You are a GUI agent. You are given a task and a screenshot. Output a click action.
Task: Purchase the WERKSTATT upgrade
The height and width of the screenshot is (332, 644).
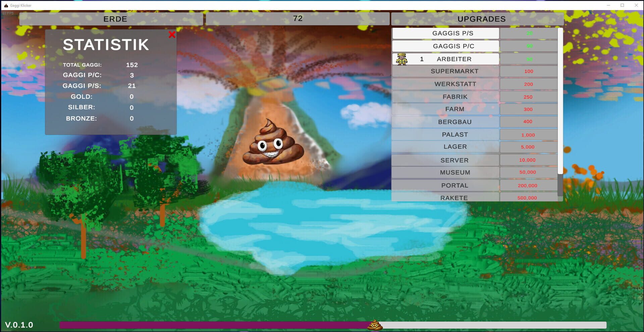[x=445, y=84]
